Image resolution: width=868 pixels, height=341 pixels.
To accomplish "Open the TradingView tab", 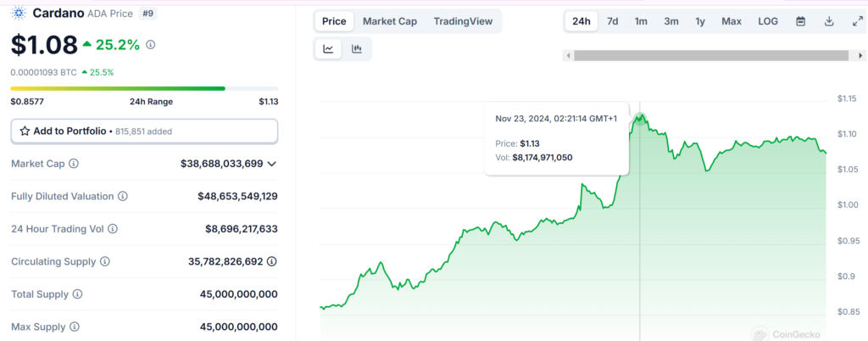I will coord(463,21).
